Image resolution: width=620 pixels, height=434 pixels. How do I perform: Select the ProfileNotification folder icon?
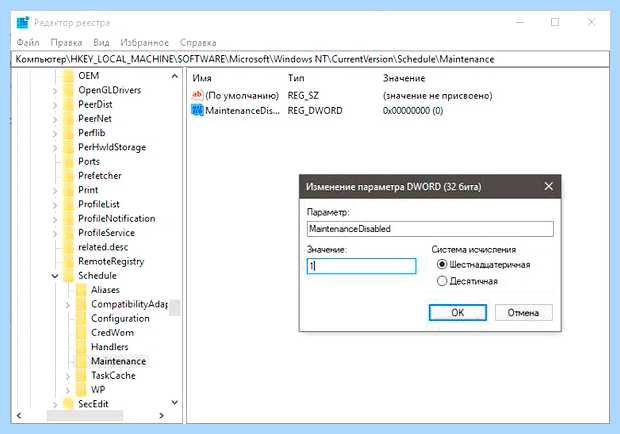[x=69, y=219]
